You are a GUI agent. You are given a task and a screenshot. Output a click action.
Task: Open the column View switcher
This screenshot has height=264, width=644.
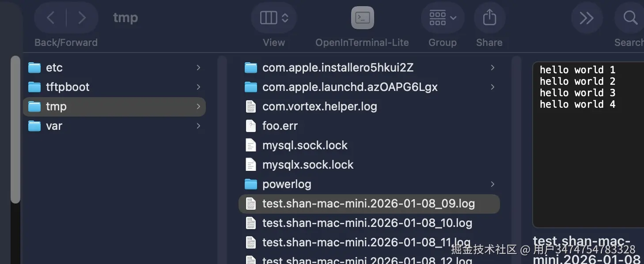[x=273, y=18]
